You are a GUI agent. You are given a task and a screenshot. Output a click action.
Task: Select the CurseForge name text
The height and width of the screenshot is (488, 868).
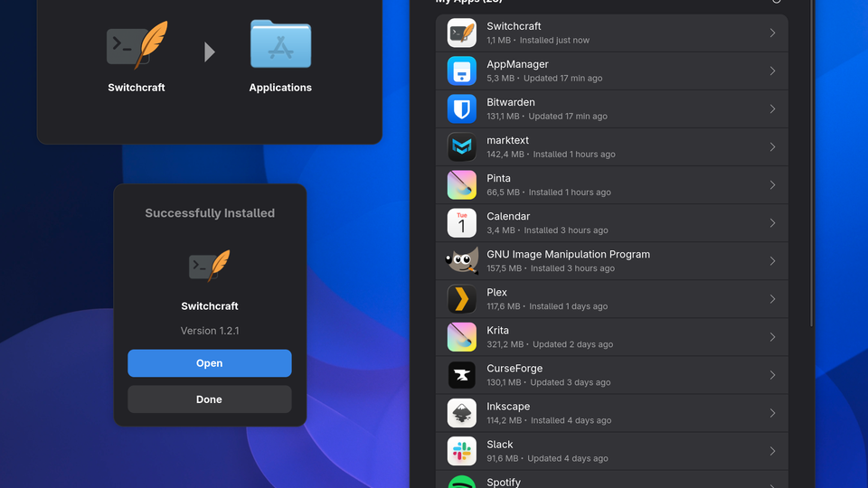(x=514, y=369)
